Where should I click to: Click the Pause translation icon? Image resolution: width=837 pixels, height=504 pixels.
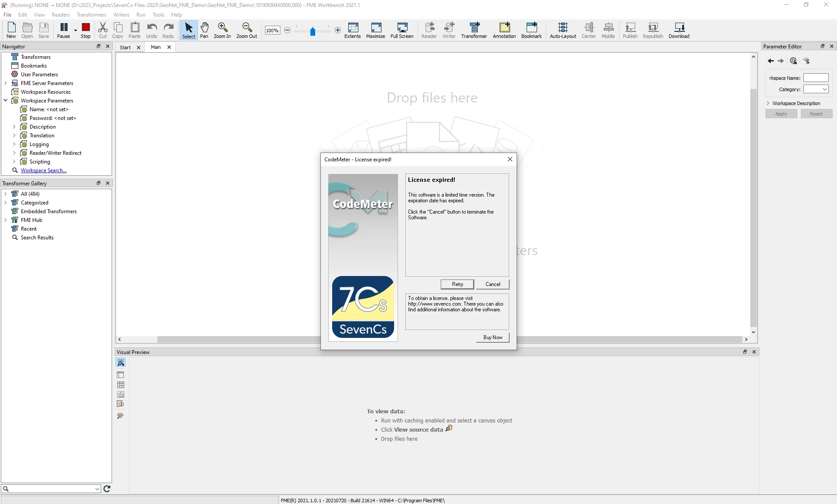(64, 30)
